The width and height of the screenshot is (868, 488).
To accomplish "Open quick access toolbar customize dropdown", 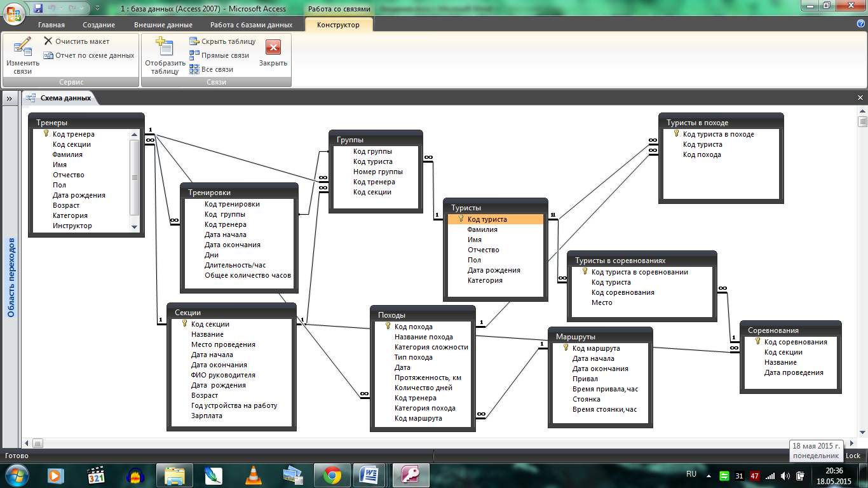I will point(97,9).
